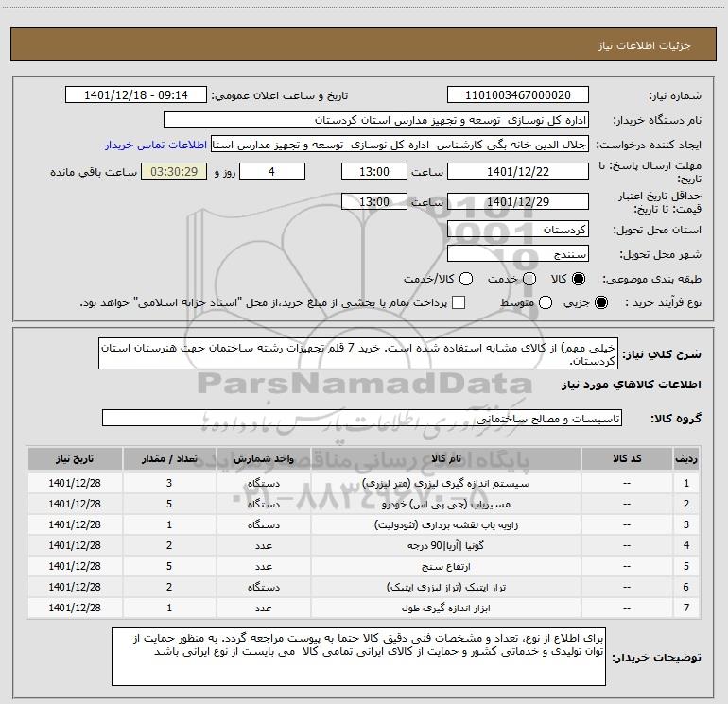
Task: Click the request creator field
Action: [x=400, y=145]
